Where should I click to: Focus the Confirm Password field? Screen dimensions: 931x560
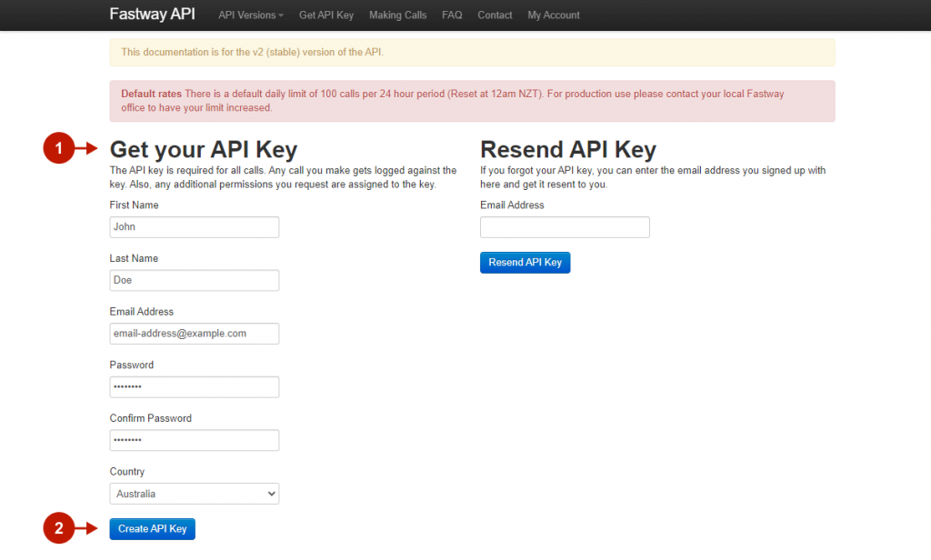194,440
